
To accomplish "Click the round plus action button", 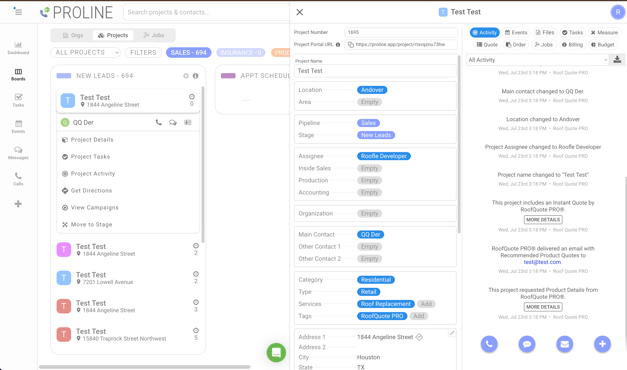I will [x=603, y=344].
